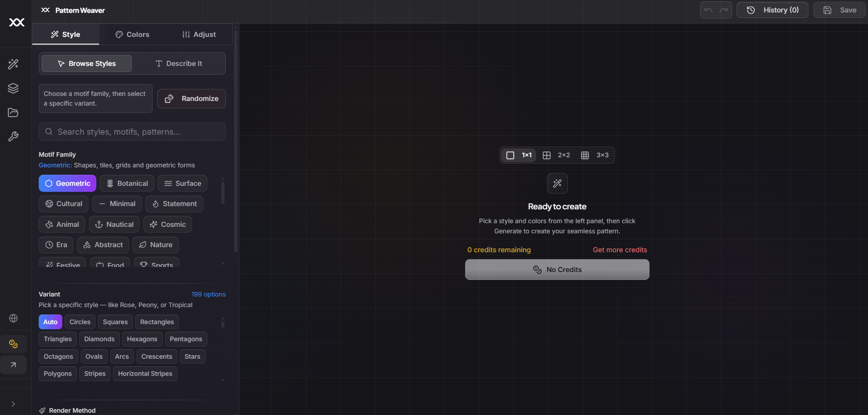Open the folder icon in sidebar
Screen dimensions: 868x415
pos(13,113)
